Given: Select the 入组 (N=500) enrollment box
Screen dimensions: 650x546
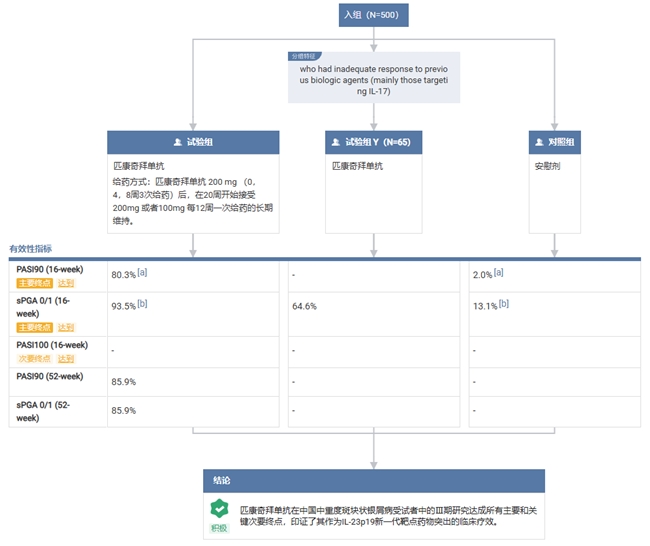Looking at the screenshot, I should pos(374,15).
